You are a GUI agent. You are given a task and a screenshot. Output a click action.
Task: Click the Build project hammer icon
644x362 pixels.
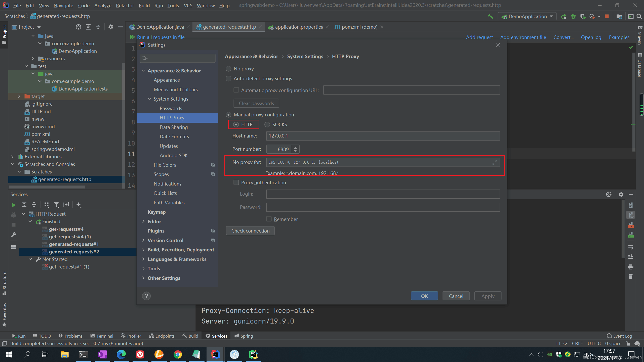(x=490, y=16)
